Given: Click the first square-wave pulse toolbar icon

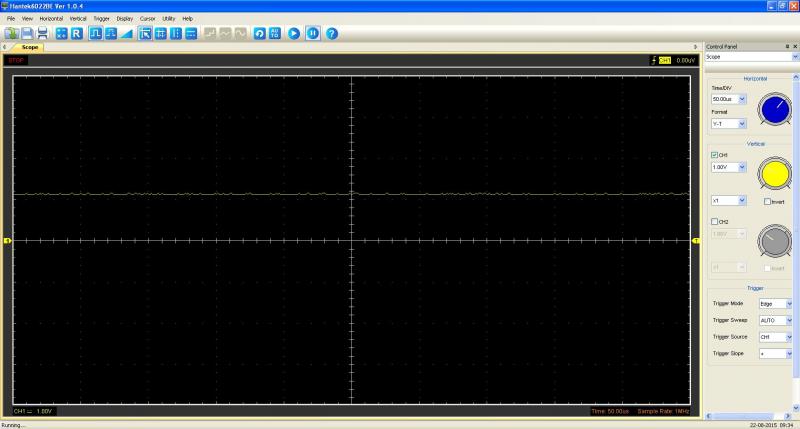Looking at the screenshot, I should coord(95,34).
